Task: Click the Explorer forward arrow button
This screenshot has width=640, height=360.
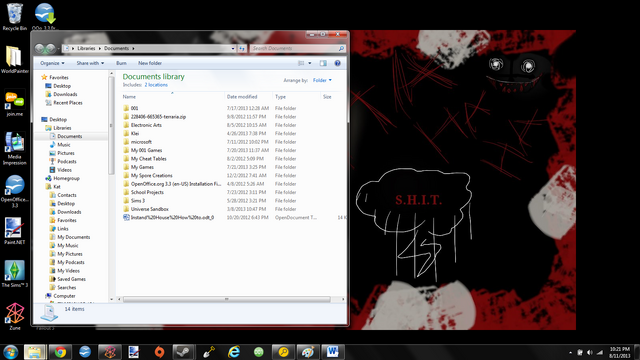Action: [51, 49]
